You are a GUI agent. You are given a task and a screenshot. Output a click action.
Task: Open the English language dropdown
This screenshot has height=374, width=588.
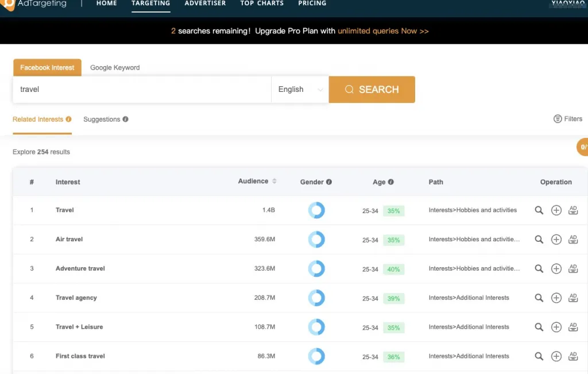coord(300,90)
